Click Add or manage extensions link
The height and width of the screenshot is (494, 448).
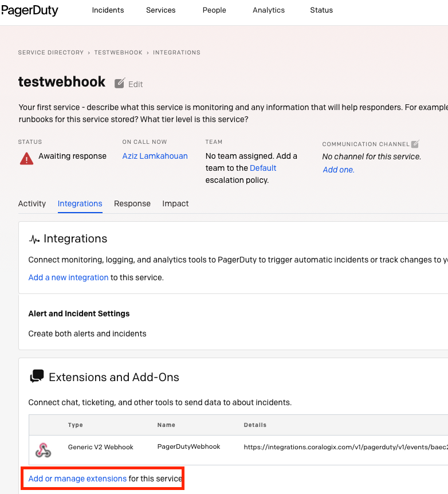pos(77,479)
